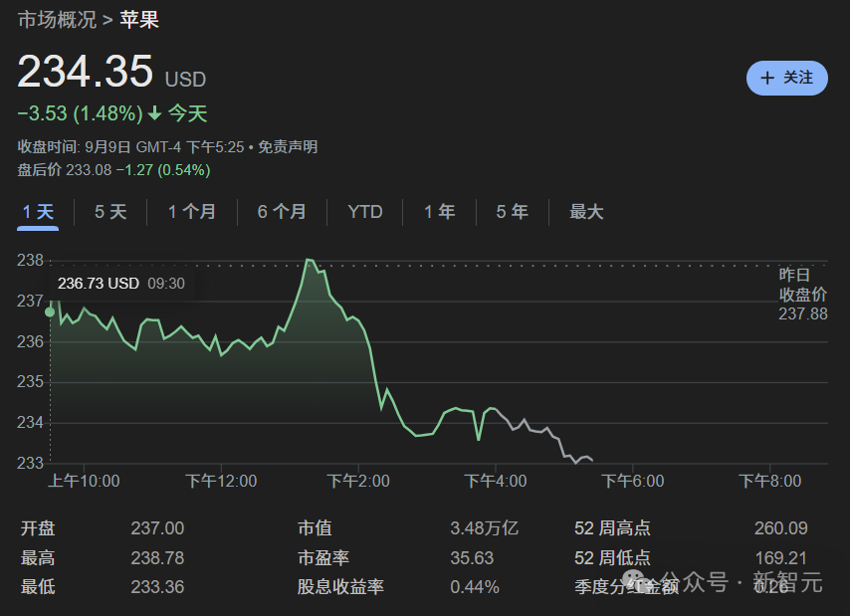
Task: Select the YTD range tab
Action: pyautogui.click(x=365, y=212)
